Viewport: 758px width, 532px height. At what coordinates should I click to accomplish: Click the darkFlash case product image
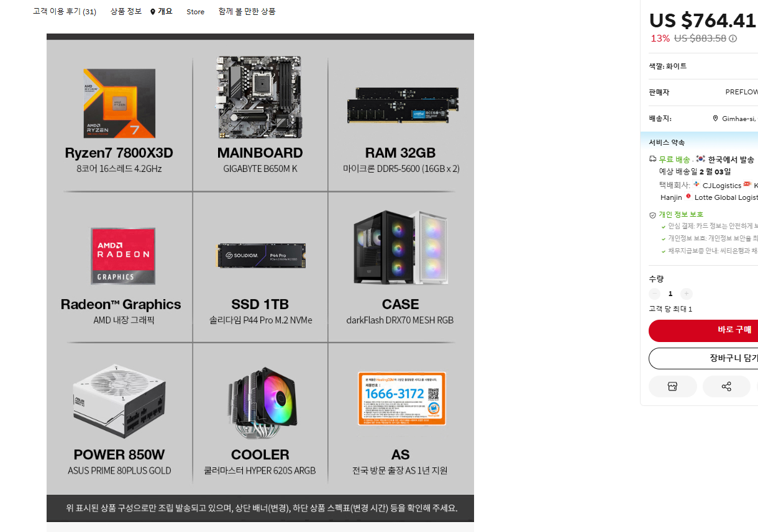[401, 246]
